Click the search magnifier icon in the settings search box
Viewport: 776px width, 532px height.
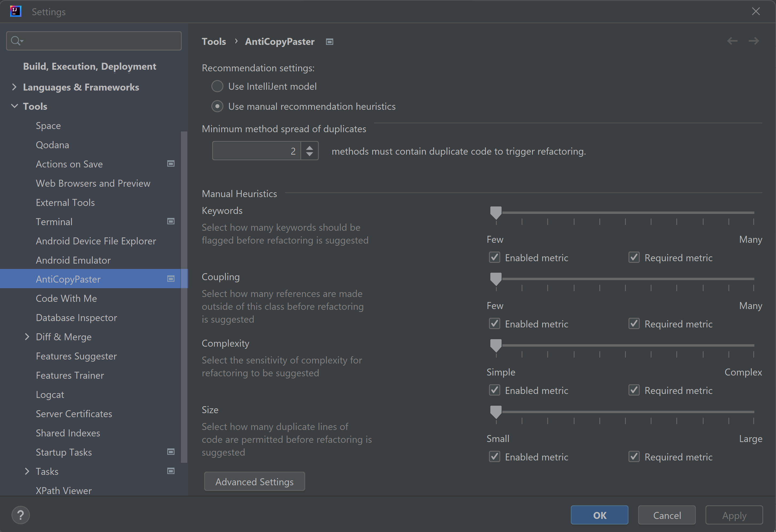pos(16,41)
